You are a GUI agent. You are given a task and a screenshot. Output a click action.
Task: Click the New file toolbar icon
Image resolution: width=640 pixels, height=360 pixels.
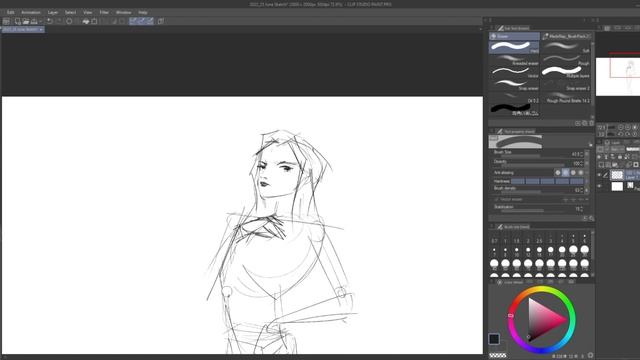(x=18, y=21)
